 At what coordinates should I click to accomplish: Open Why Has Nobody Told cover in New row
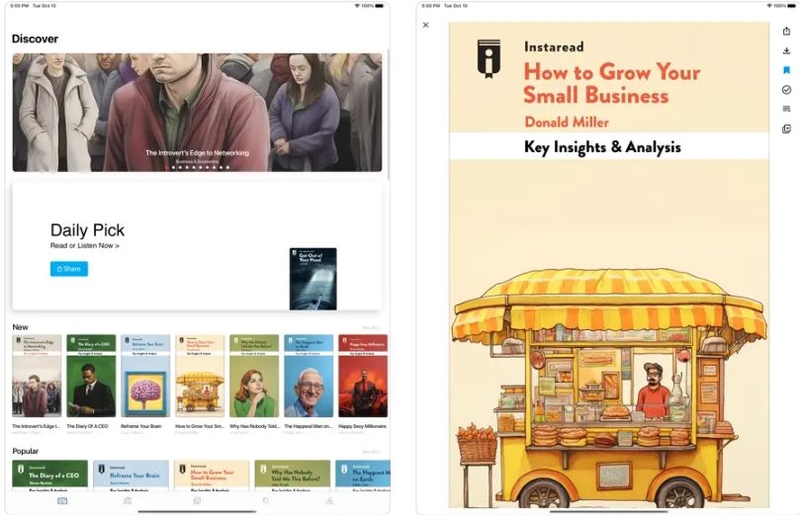click(254, 376)
